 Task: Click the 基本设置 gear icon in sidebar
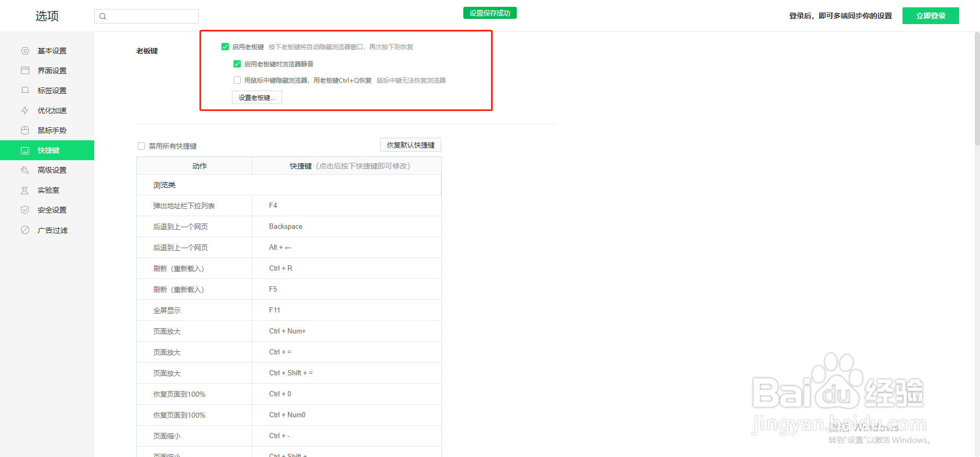click(x=25, y=51)
